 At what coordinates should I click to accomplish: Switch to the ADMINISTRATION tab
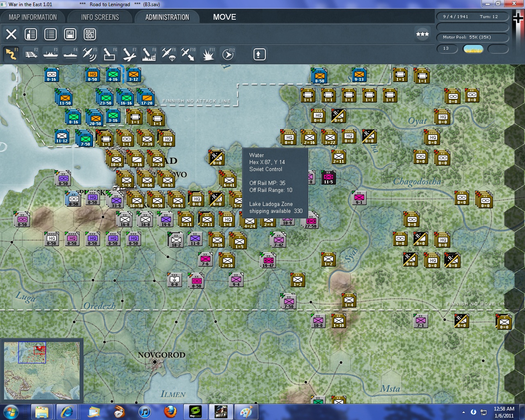tap(167, 17)
